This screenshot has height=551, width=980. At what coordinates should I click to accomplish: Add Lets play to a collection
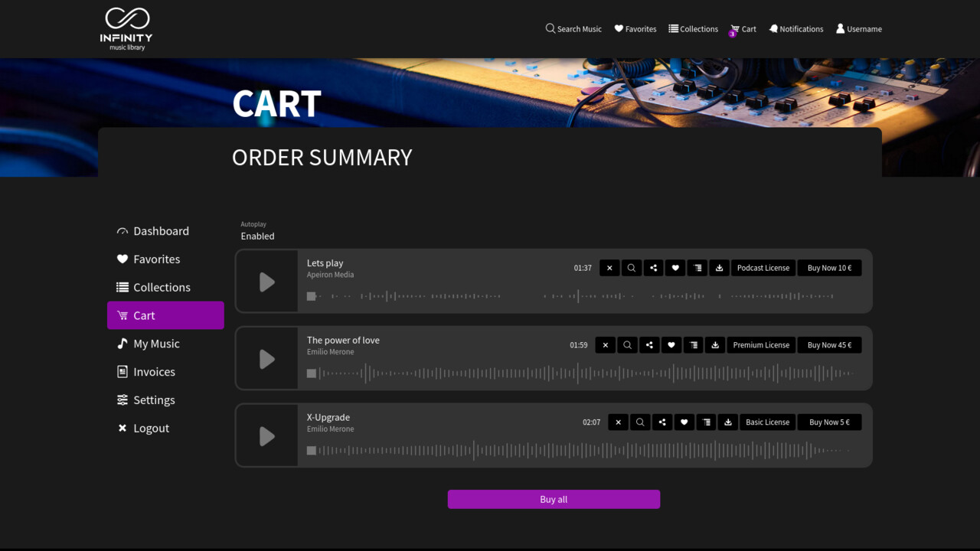click(x=697, y=268)
